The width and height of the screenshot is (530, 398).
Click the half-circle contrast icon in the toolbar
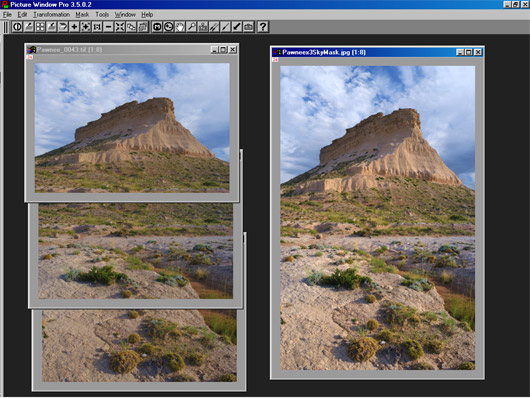(17, 27)
